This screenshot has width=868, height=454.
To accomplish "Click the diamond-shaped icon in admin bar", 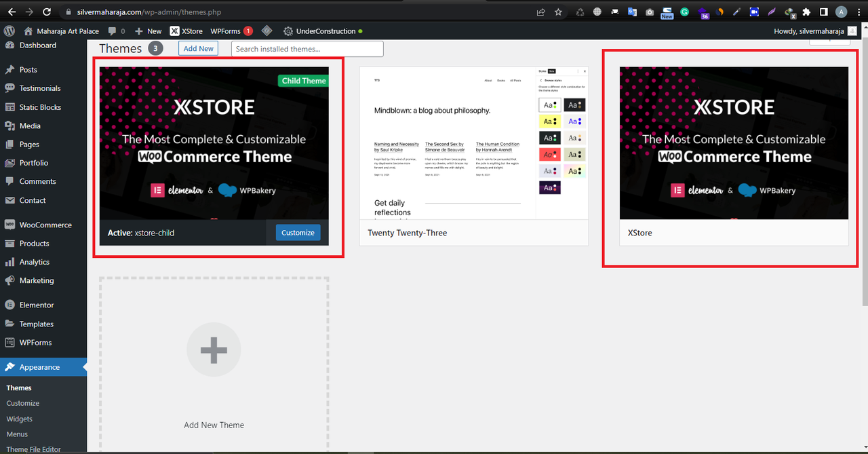I will [x=267, y=31].
